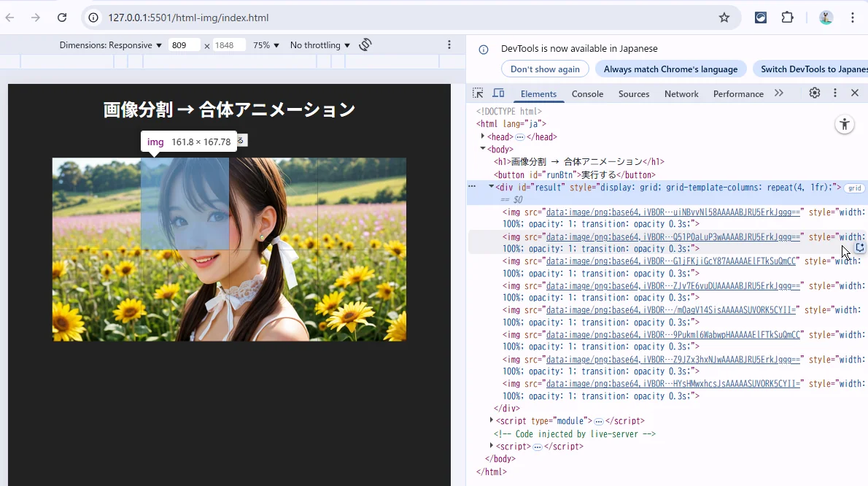The height and width of the screenshot is (486, 868).
Task: Open the DevTools three-dot customize menu
Action: [835, 93]
